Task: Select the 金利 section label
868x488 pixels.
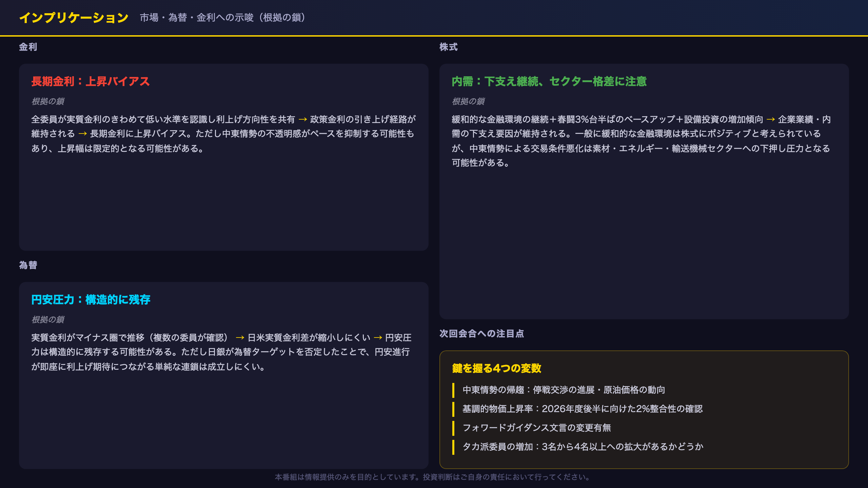Action: pyautogui.click(x=28, y=47)
